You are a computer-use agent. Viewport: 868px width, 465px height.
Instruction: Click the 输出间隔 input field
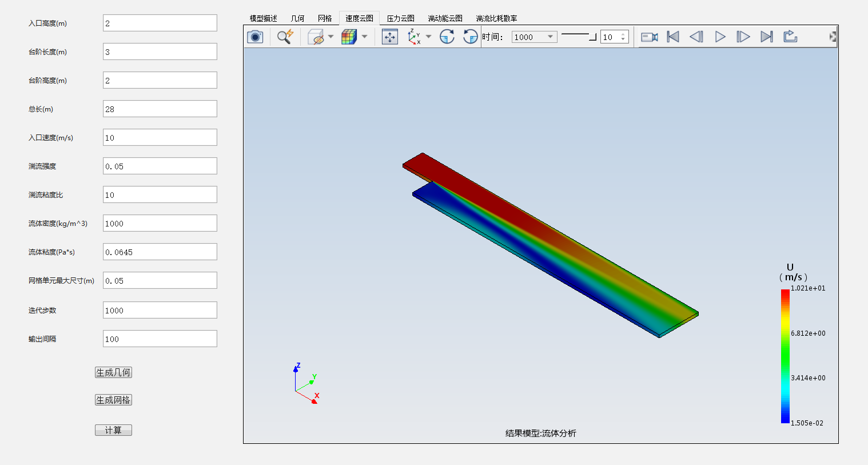160,339
